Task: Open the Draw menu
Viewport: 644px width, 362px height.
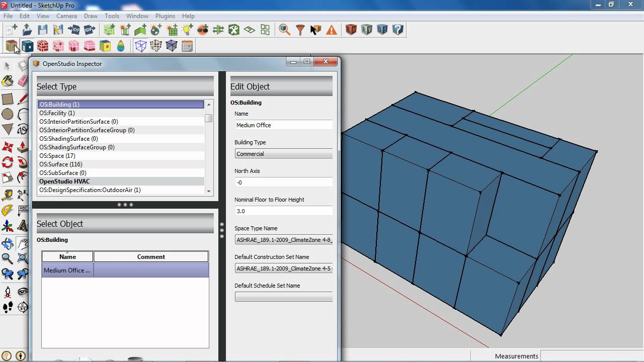Action: coord(91,16)
